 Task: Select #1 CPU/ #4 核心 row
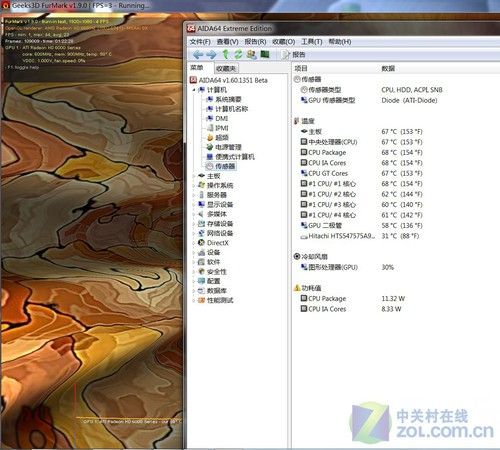click(361, 215)
